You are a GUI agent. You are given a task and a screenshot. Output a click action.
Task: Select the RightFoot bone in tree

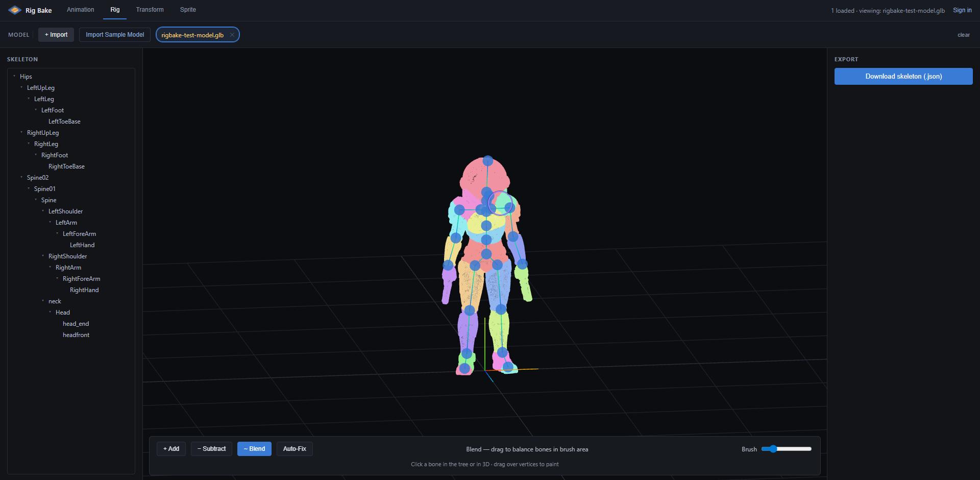pyautogui.click(x=55, y=155)
